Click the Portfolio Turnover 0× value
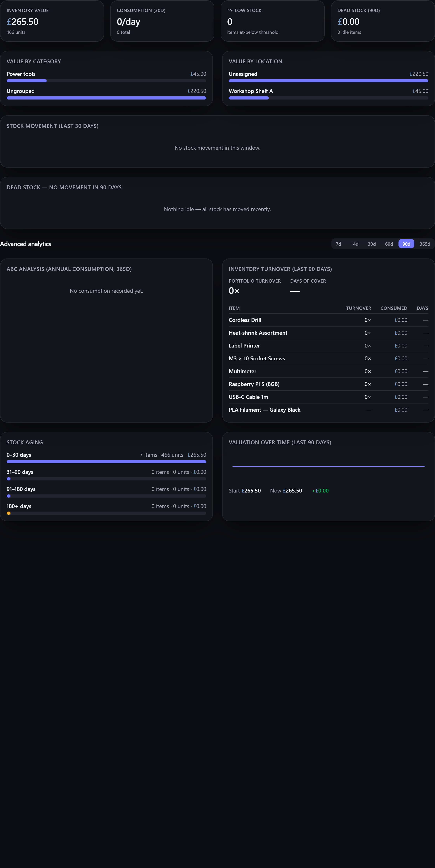 pyautogui.click(x=234, y=291)
